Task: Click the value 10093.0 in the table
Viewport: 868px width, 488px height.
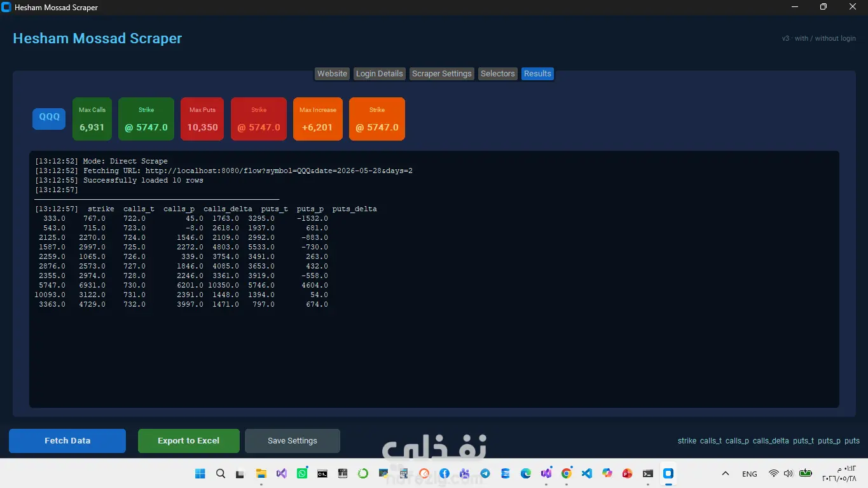Action: pos(50,295)
